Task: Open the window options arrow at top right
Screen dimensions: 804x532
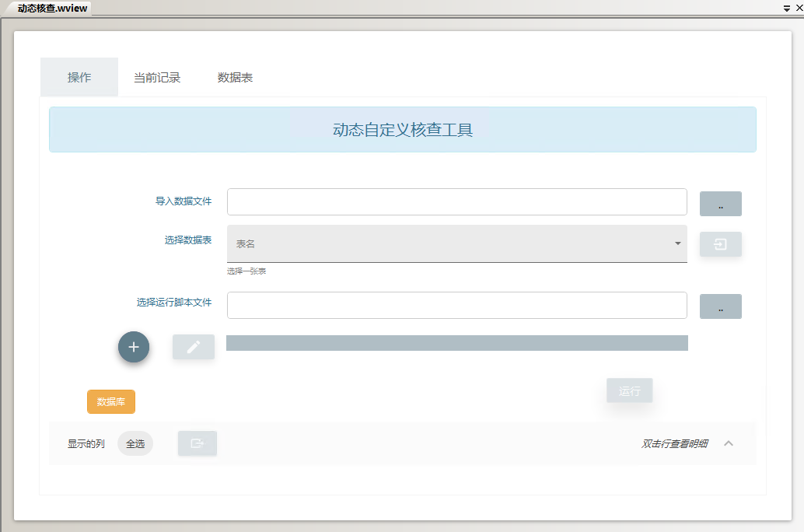Action: [787, 9]
